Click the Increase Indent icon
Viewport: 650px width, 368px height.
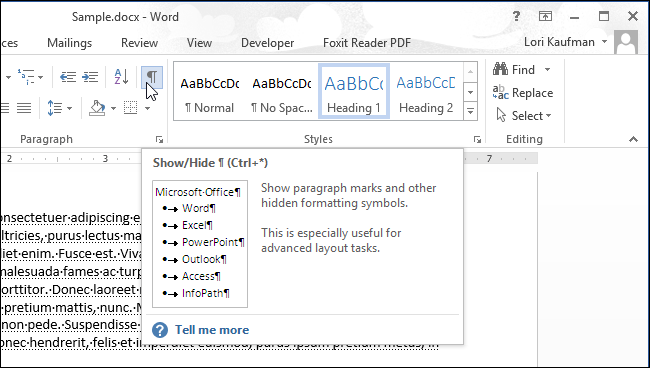(x=90, y=77)
